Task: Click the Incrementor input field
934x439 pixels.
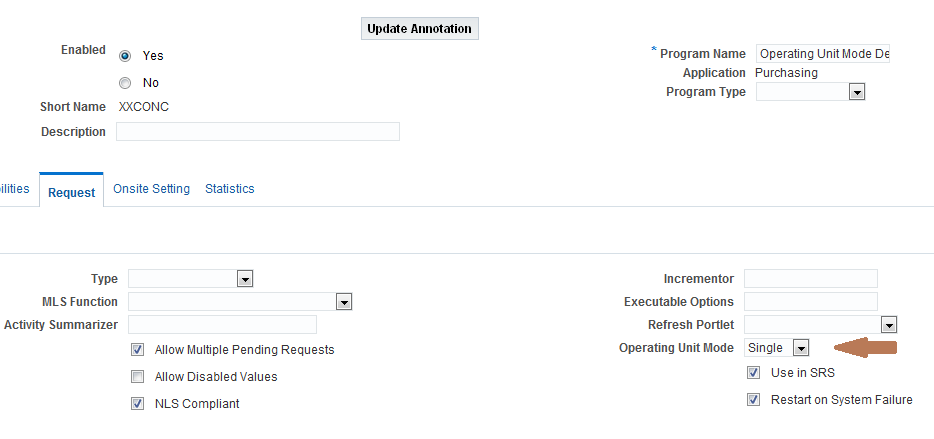Action: pos(811,279)
